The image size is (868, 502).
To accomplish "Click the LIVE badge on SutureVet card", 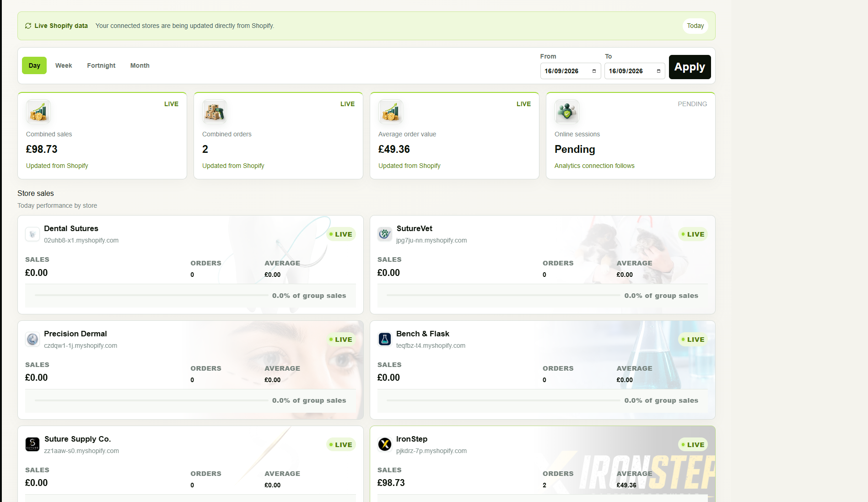I will pos(693,234).
